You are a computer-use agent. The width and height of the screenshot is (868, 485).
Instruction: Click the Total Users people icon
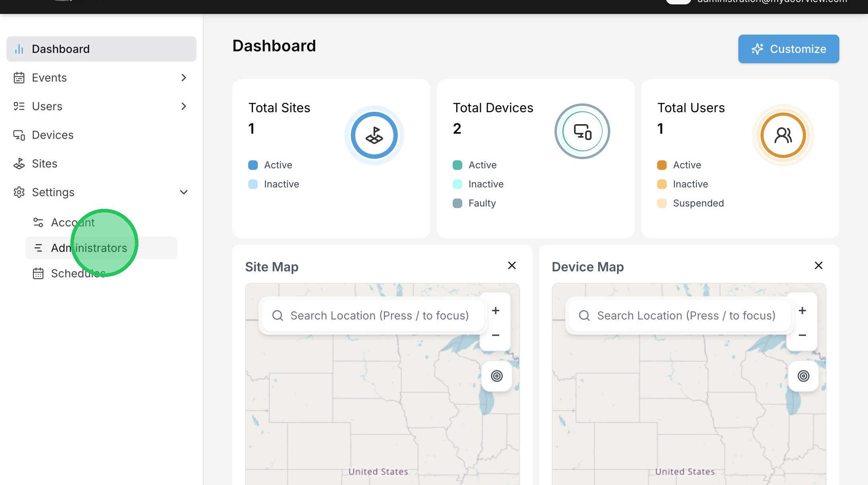tap(783, 135)
